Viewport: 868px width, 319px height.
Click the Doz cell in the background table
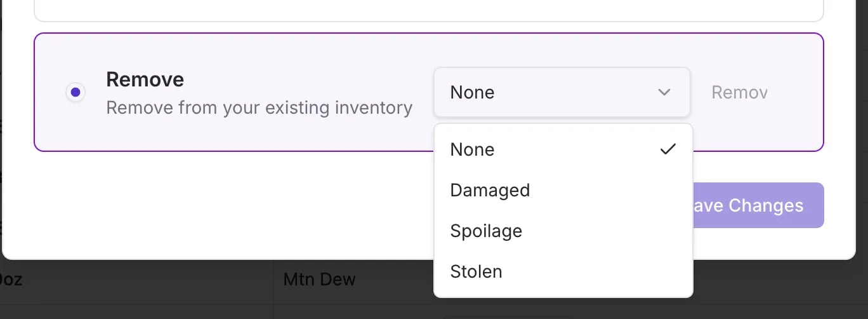[x=11, y=279]
